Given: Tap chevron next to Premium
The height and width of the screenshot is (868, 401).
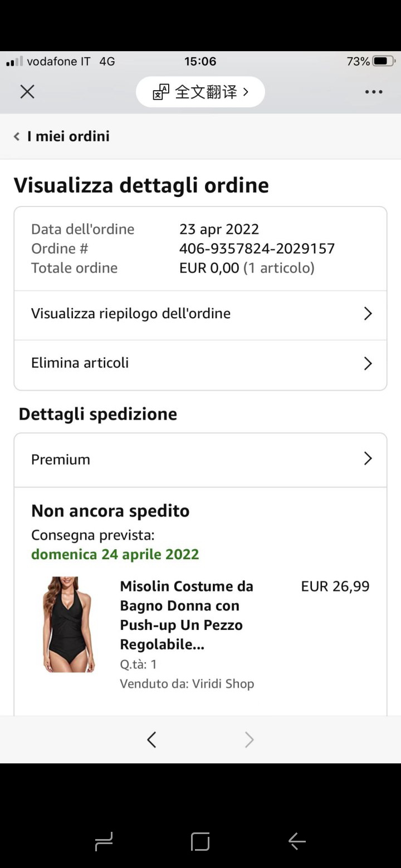Looking at the screenshot, I should [368, 459].
